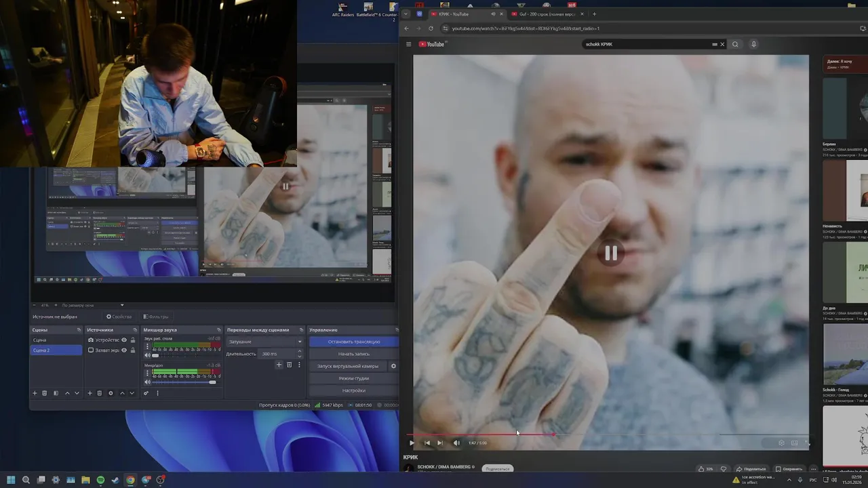Open Свойства source properties button
The image size is (868, 488).
coord(119,317)
